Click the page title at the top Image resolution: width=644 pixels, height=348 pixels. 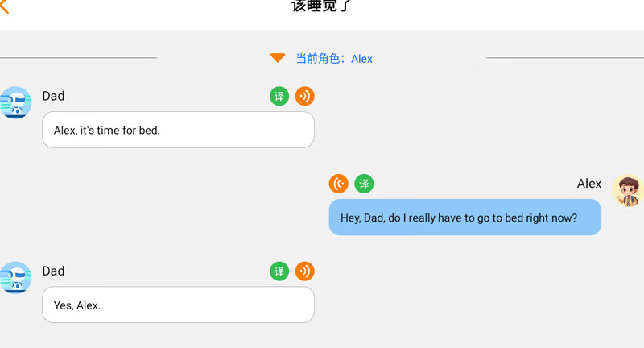pyautogui.click(x=322, y=6)
